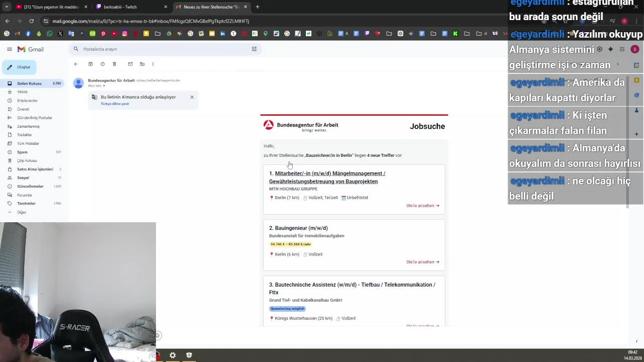Screen dimensions: 644x362
Task: Click Türkçe diline çevir translate link
Action: [115, 104]
